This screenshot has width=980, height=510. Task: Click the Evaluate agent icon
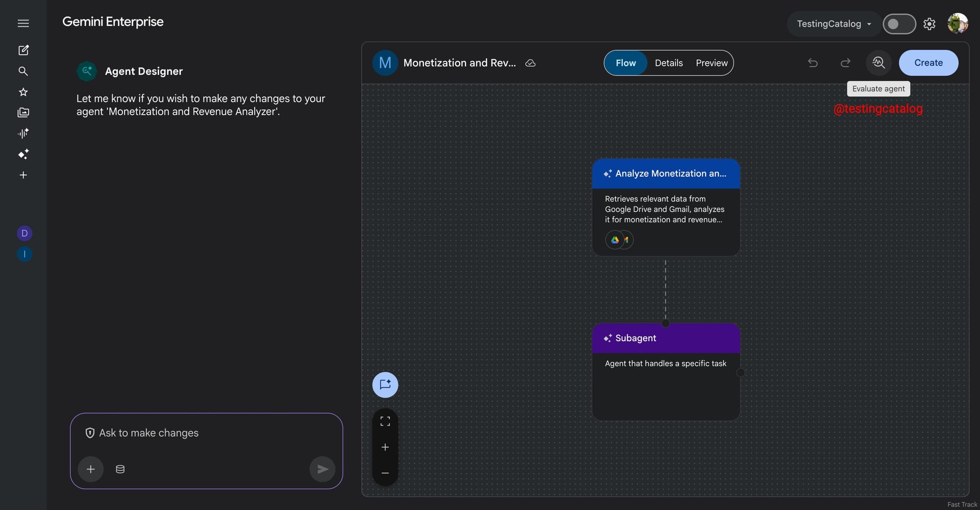coord(878,63)
